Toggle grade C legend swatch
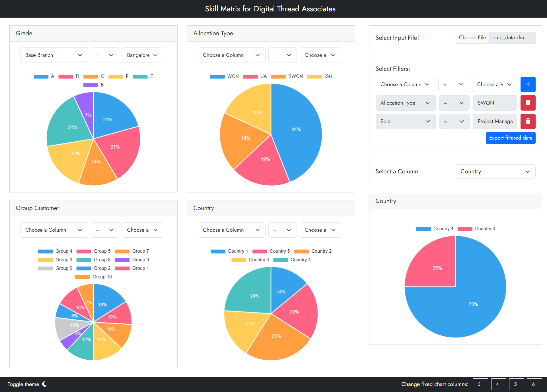Viewport: 547px width, 392px height. (91, 76)
